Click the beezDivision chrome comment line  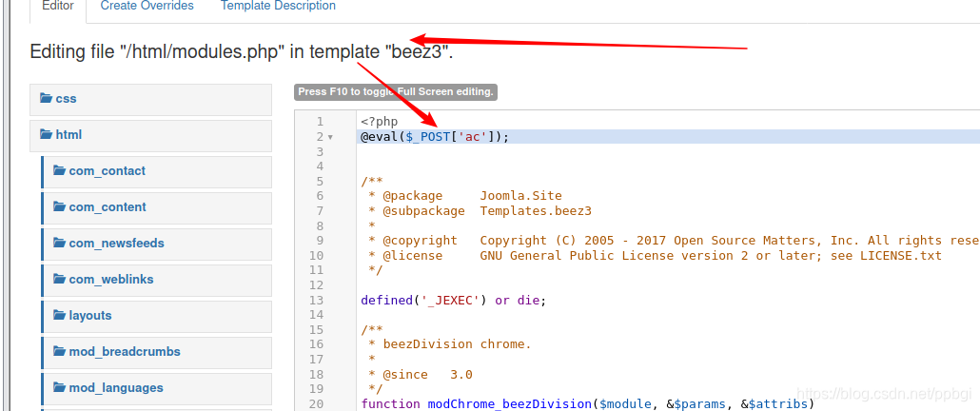point(450,344)
